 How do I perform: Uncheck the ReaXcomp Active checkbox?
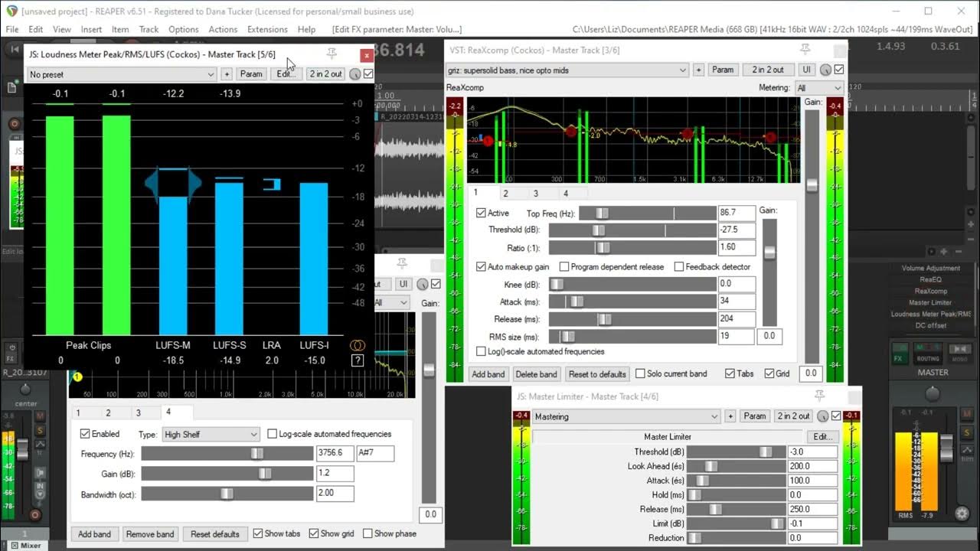point(481,213)
